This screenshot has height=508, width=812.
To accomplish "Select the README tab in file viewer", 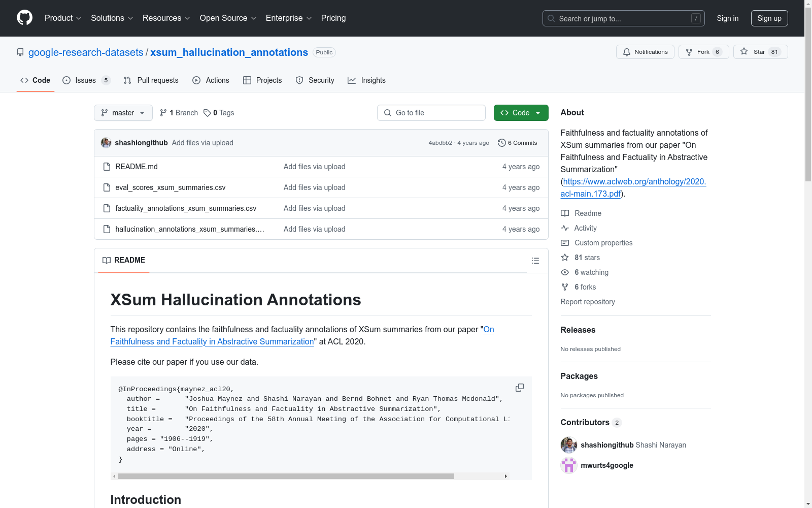I will [124, 260].
